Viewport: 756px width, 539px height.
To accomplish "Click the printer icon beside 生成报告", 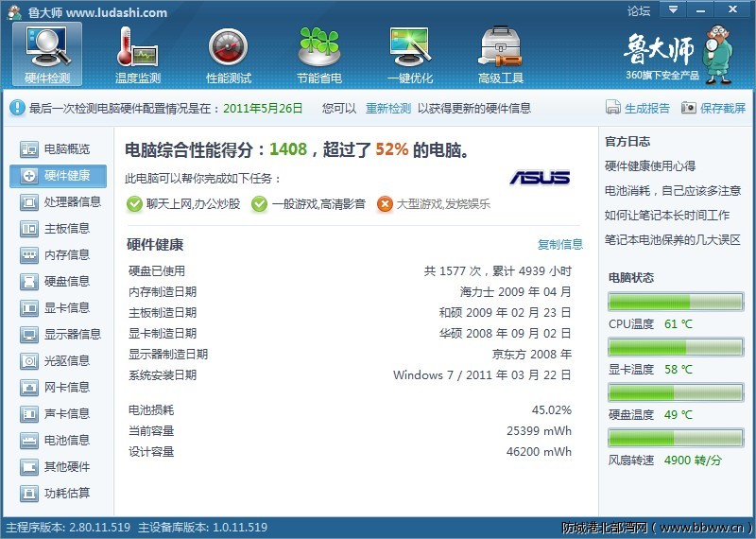I will click(612, 107).
